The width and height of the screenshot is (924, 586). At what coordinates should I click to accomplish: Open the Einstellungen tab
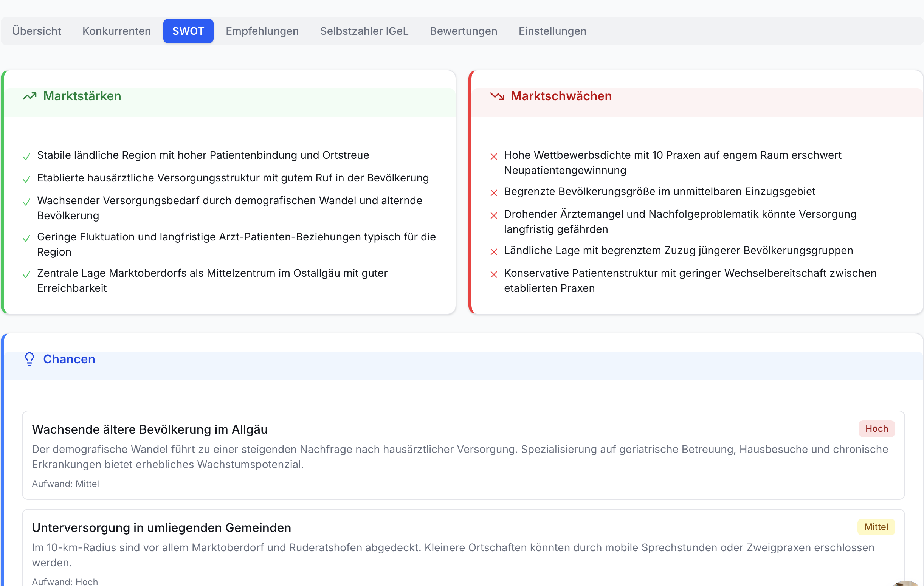point(553,31)
